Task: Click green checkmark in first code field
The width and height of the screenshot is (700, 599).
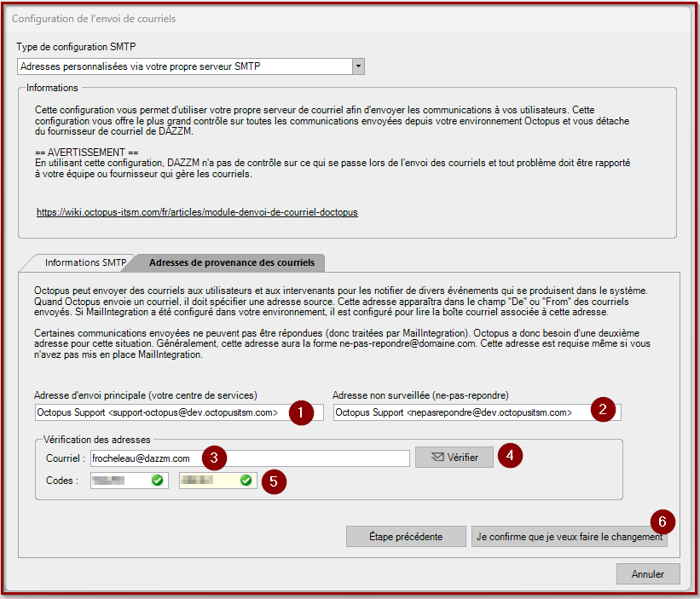Action: (x=157, y=481)
